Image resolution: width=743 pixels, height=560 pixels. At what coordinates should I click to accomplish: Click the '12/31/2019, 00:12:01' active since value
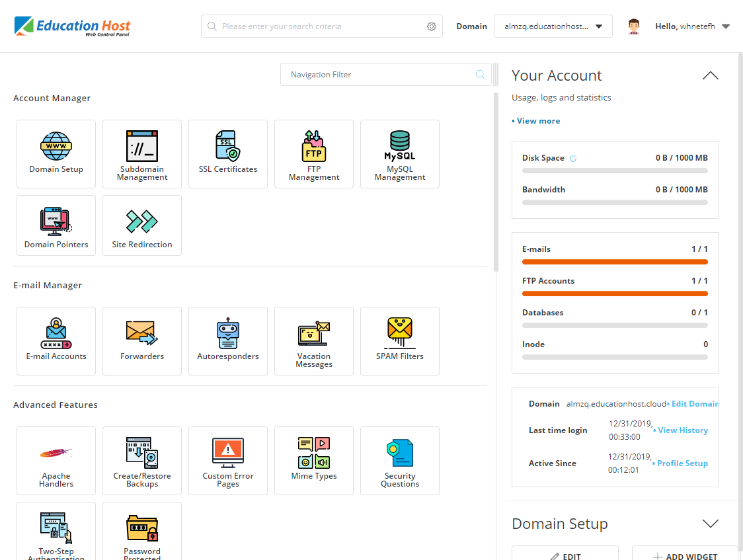[630, 463]
